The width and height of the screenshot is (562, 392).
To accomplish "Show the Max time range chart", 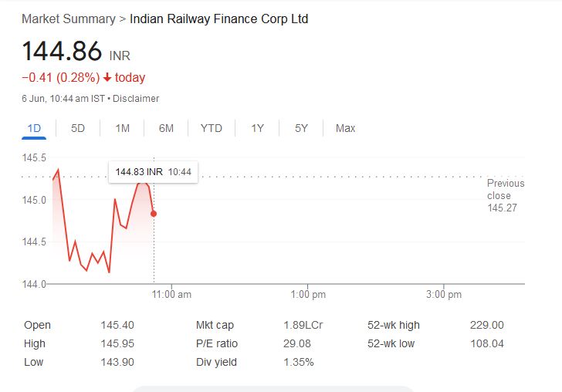I will tap(345, 128).
